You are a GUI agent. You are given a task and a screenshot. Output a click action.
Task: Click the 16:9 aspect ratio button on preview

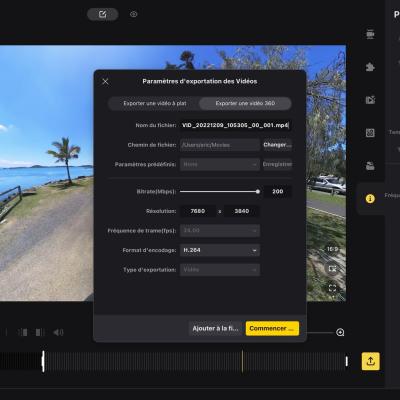pyautogui.click(x=332, y=249)
